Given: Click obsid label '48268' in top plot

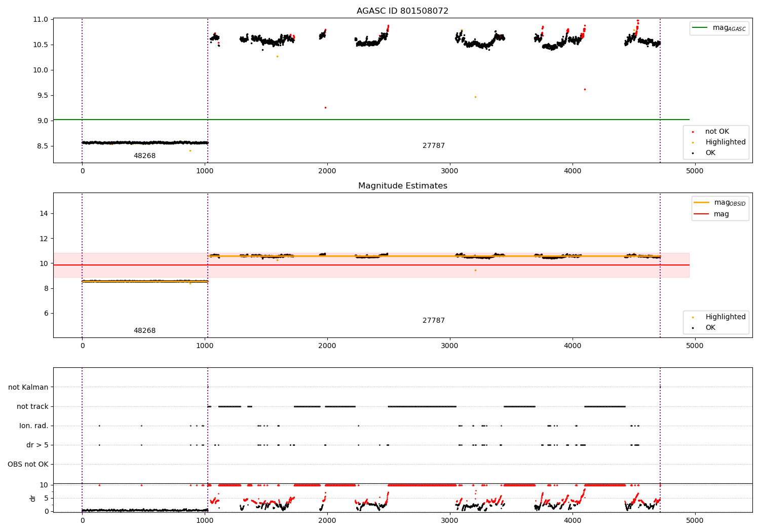Looking at the screenshot, I should pos(144,156).
